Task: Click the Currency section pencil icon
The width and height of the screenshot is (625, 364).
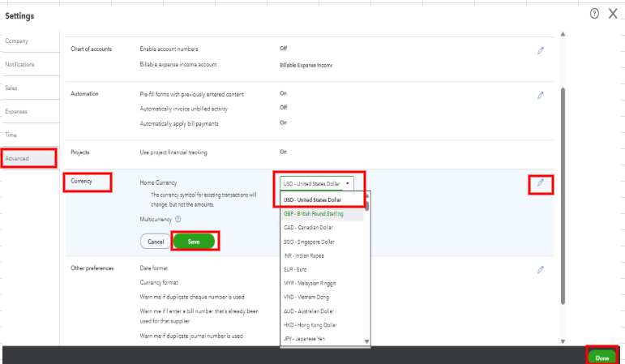Action: (x=541, y=184)
